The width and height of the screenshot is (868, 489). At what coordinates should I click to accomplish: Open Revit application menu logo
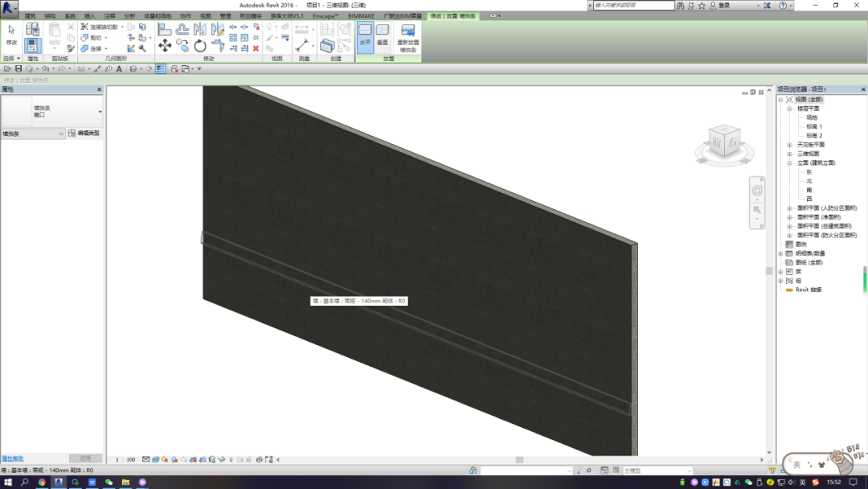click(x=8, y=6)
